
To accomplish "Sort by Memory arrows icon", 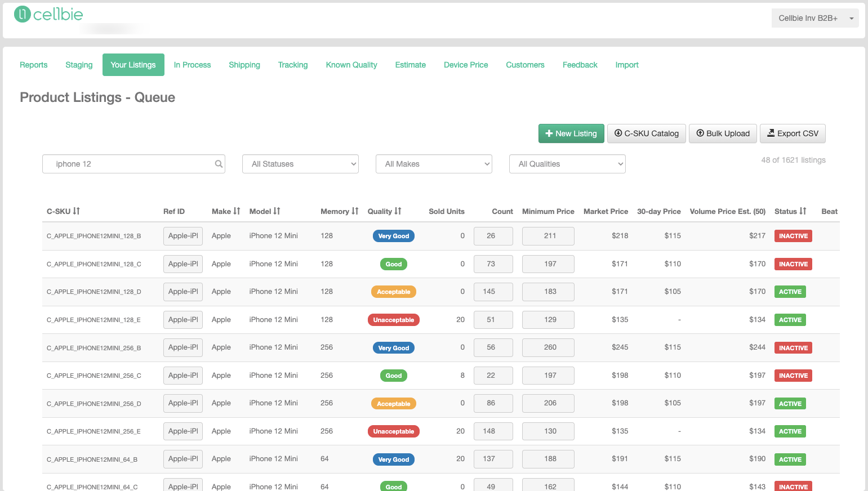I will (x=355, y=211).
